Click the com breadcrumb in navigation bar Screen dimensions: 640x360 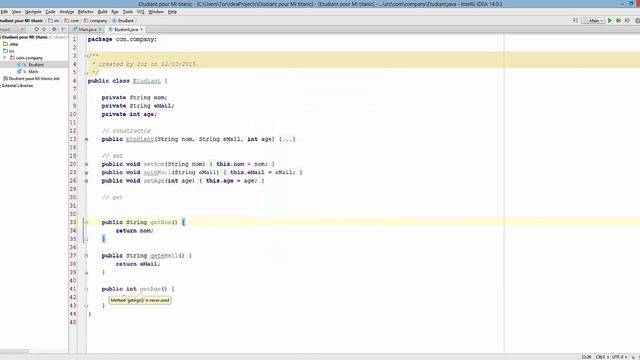click(x=72, y=20)
